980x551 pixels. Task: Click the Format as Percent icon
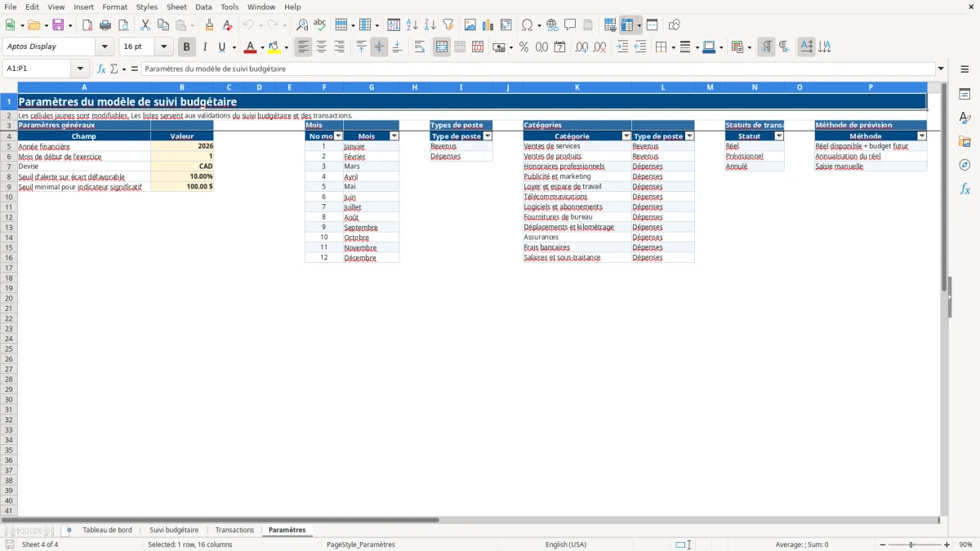coord(523,47)
